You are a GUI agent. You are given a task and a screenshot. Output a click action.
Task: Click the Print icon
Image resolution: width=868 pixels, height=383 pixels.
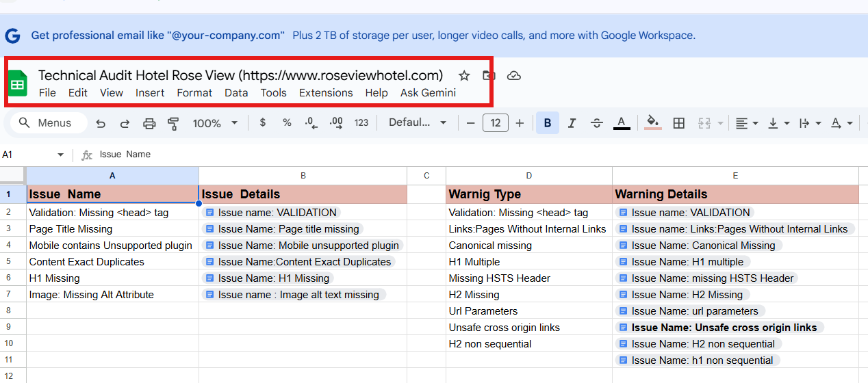(149, 123)
